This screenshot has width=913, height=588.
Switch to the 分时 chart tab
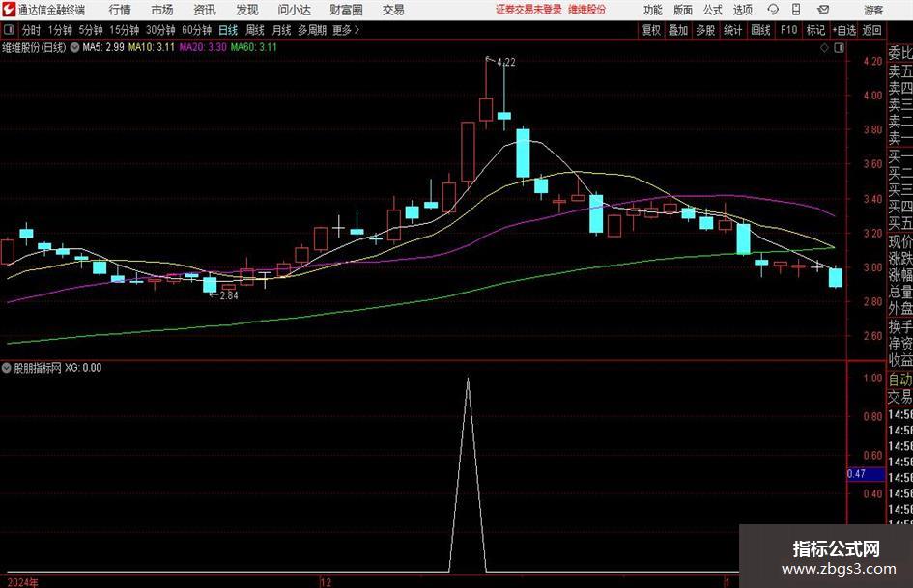tap(32, 30)
